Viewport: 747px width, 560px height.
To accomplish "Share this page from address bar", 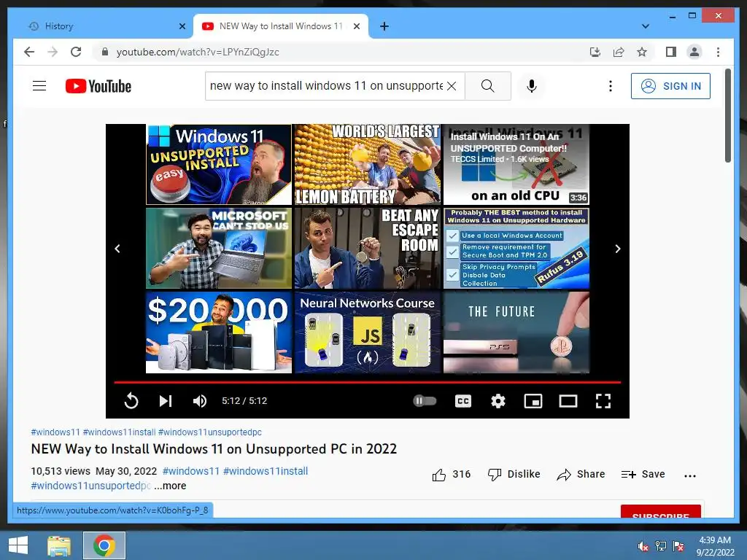I will (619, 52).
